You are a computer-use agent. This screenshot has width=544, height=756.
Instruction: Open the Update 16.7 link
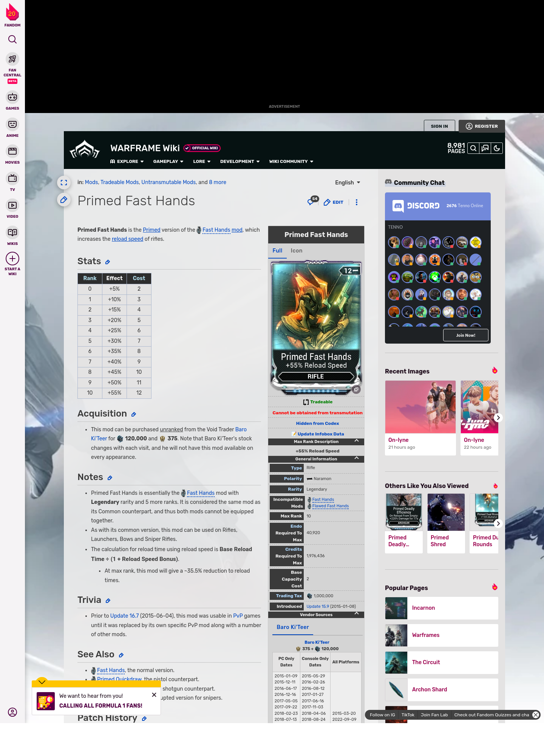125,616
